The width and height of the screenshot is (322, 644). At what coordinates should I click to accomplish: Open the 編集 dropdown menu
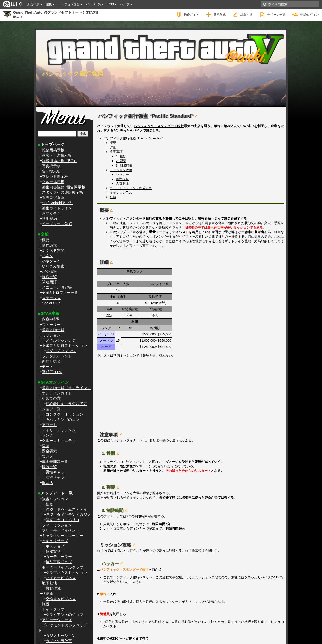point(50,4)
